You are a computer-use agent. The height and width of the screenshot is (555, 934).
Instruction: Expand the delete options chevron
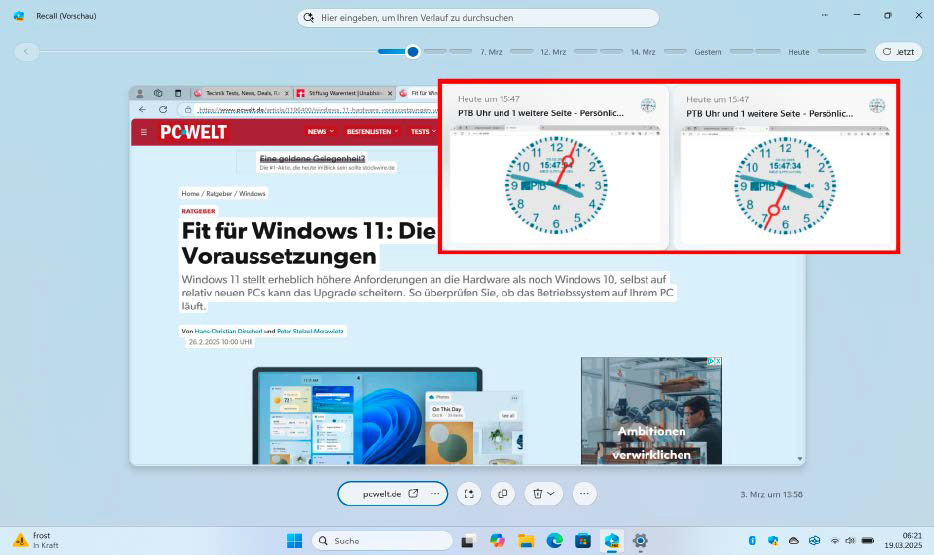click(x=551, y=494)
